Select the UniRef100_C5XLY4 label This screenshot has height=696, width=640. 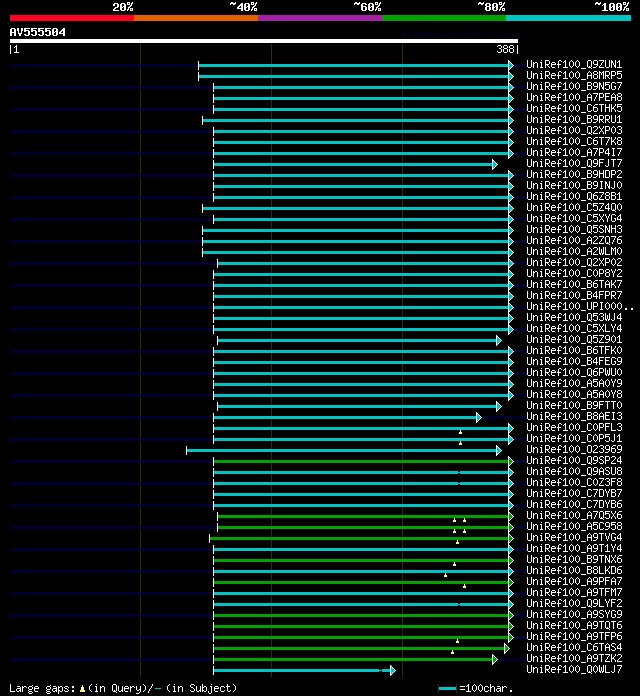pyautogui.click(x=574, y=328)
